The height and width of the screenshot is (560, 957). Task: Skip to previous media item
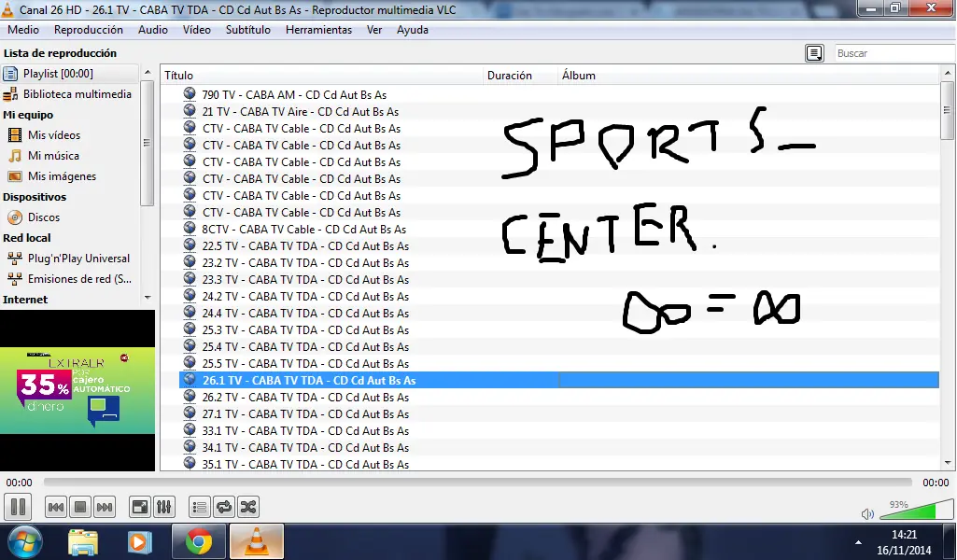(55, 507)
